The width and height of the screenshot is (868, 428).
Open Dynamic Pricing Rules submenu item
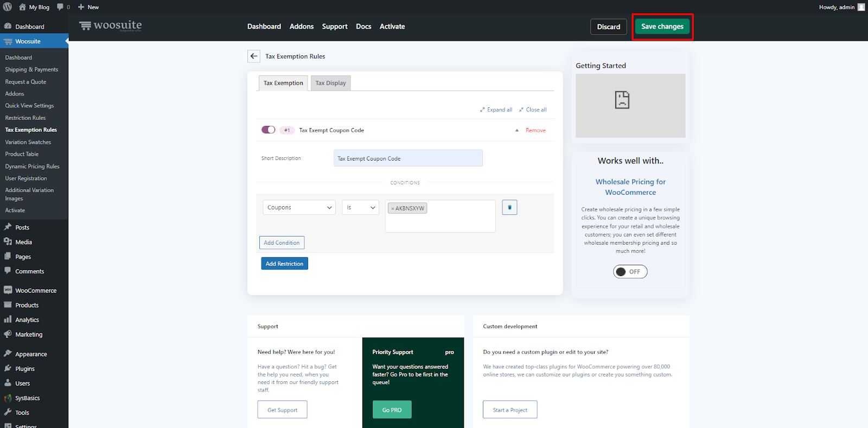[32, 167]
